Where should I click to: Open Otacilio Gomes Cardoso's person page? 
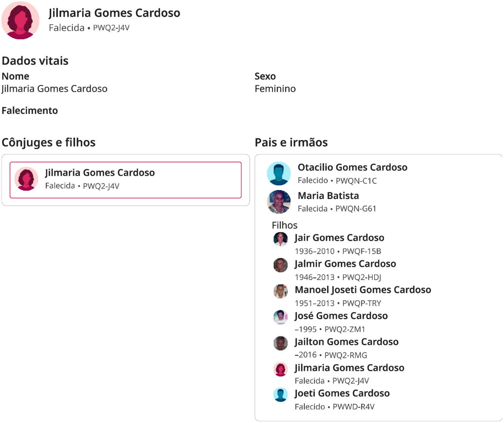pos(352,167)
